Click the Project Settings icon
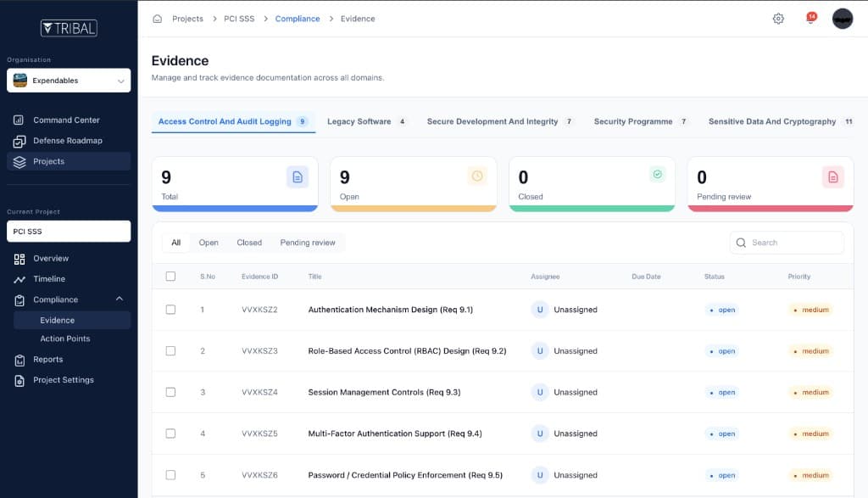 click(19, 380)
